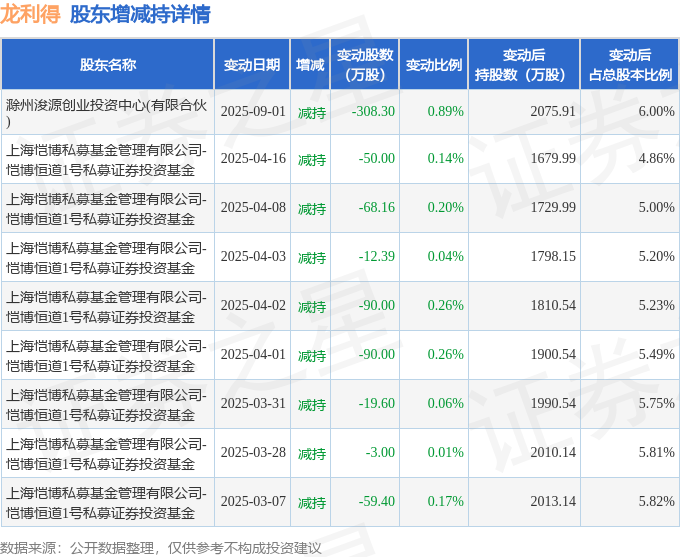Click the 0.17% change ratio
Image resolution: width=680 pixels, height=557 pixels.
tap(445, 501)
